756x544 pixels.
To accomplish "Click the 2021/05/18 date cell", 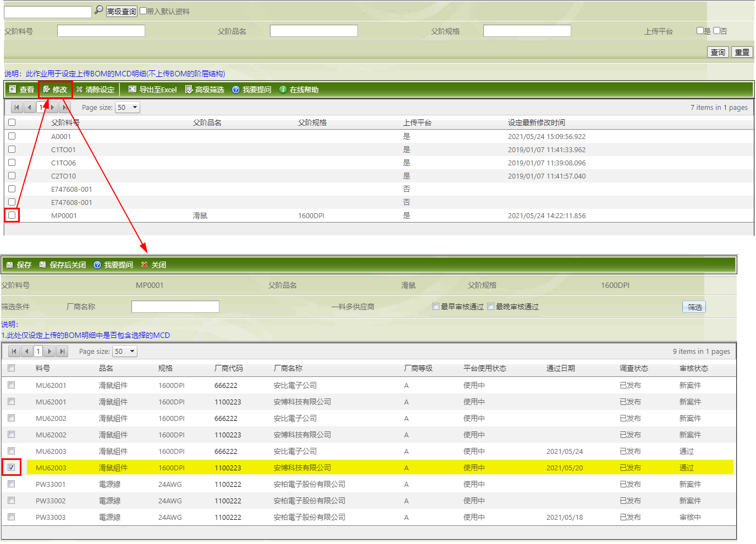I will (x=565, y=517).
